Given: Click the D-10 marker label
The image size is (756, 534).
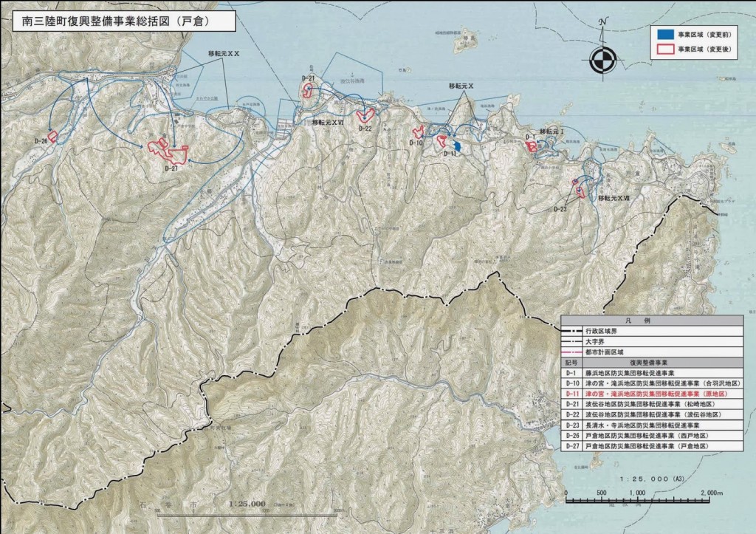Looking at the screenshot, I should (414, 142).
